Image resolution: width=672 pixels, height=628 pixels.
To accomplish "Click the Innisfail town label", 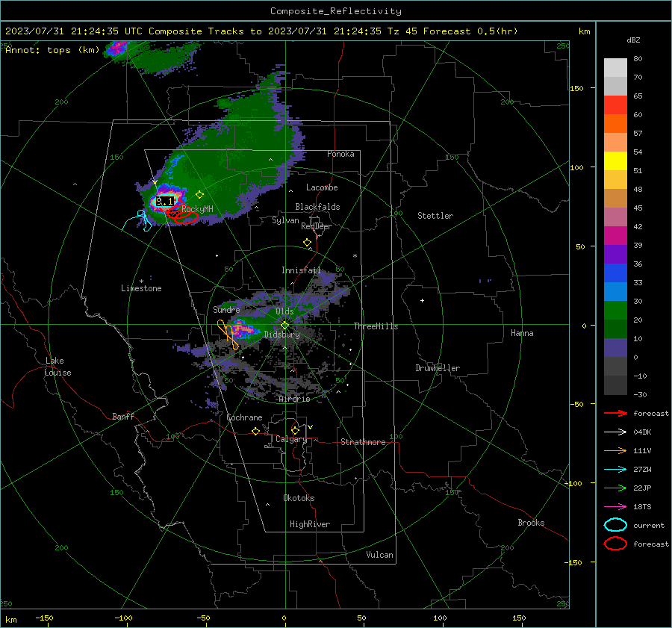I will click(301, 270).
